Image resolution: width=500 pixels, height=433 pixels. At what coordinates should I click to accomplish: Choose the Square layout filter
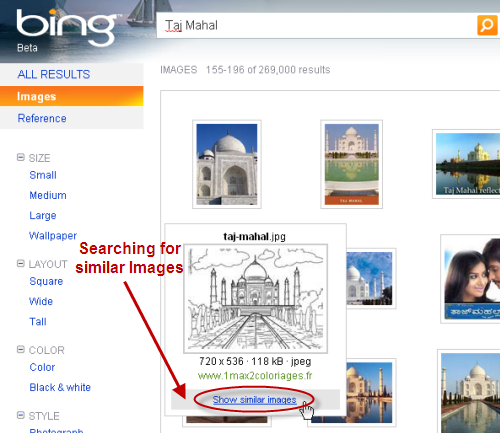[x=46, y=281]
